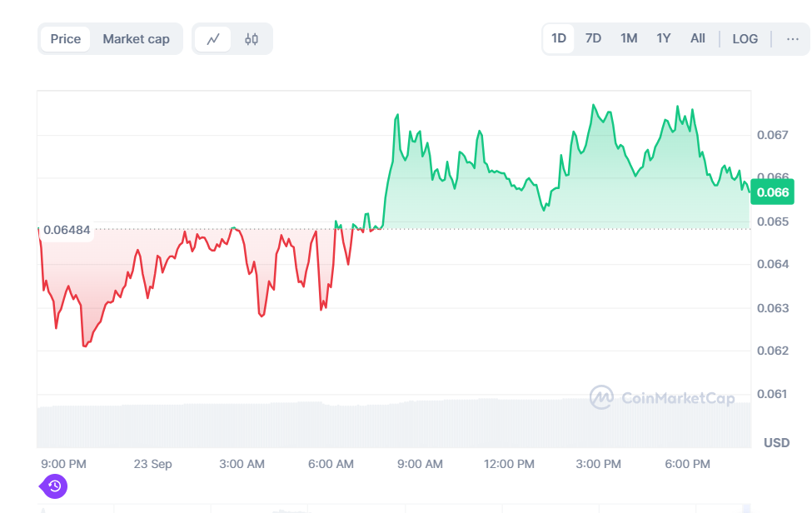Click the 23 Sep label on the time axis

[152, 464]
